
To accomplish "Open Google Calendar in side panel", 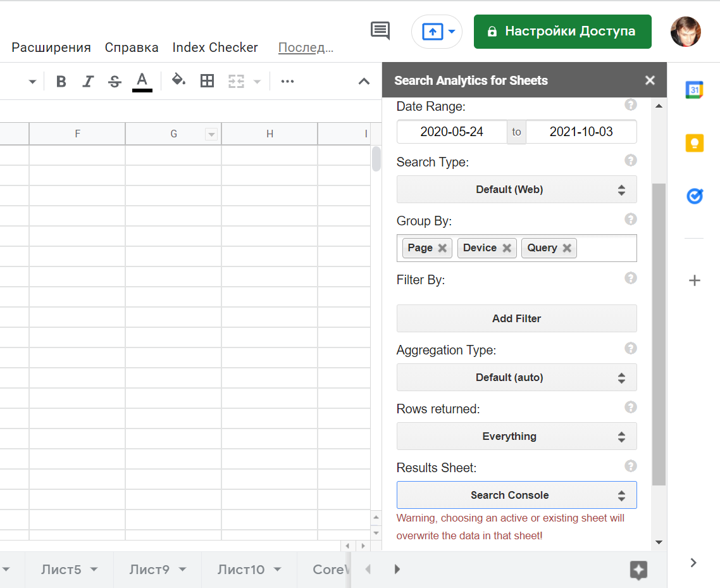I will [x=694, y=90].
